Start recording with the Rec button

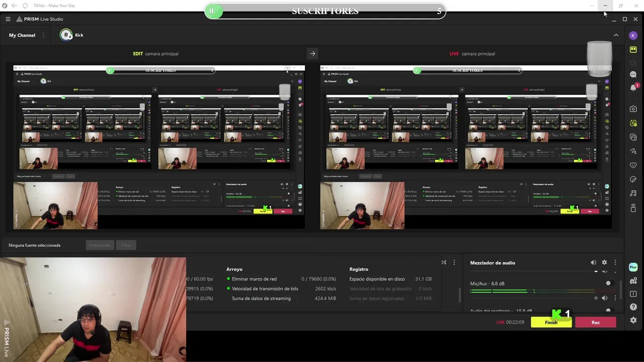pyautogui.click(x=596, y=322)
